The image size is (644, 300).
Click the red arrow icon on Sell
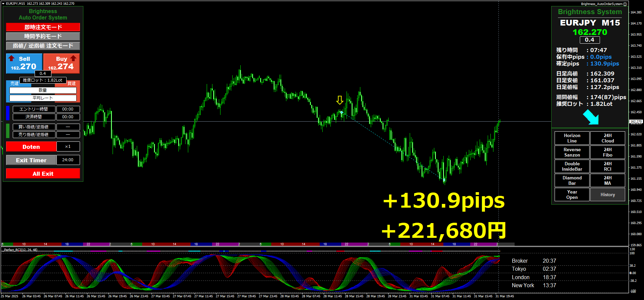pos(11,58)
